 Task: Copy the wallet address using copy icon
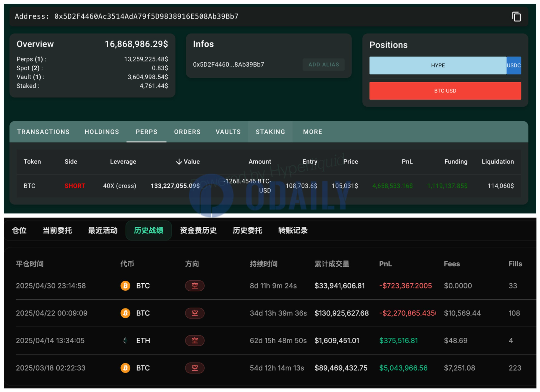tap(516, 17)
